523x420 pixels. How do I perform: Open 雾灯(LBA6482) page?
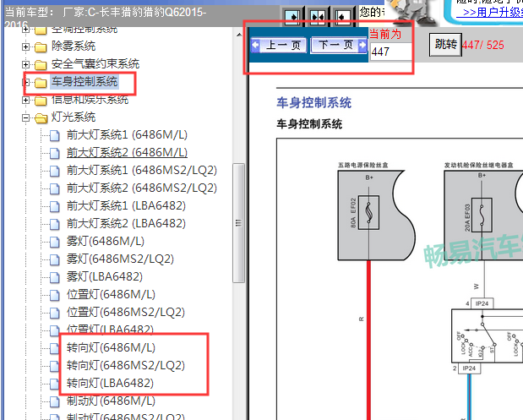(x=105, y=276)
